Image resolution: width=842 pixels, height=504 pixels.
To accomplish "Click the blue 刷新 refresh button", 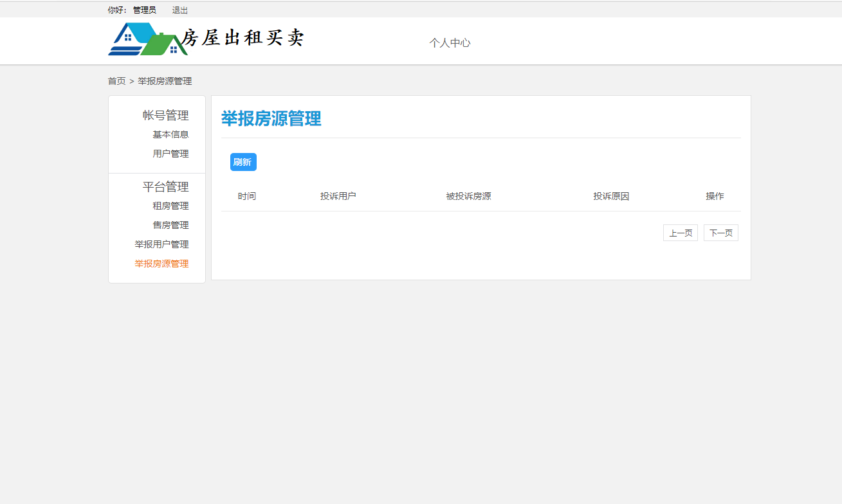I will point(243,162).
